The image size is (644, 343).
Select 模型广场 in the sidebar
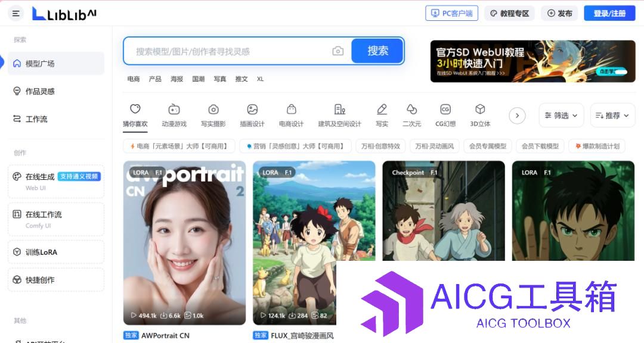point(56,64)
